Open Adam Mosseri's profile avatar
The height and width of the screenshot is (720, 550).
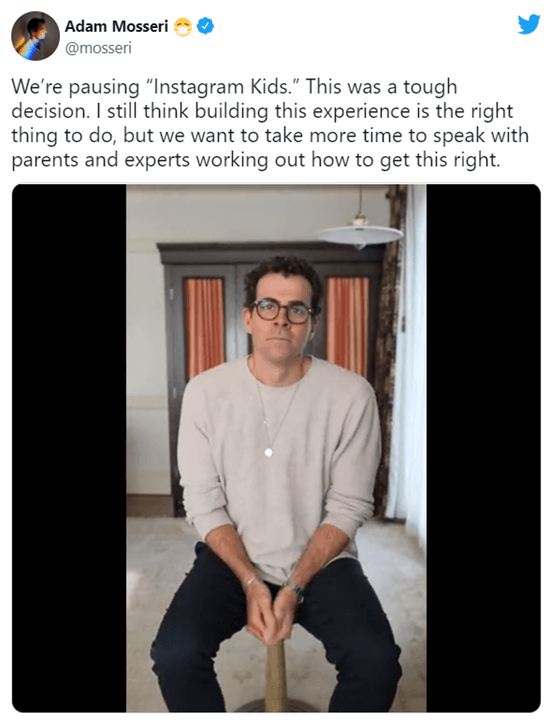point(35,36)
